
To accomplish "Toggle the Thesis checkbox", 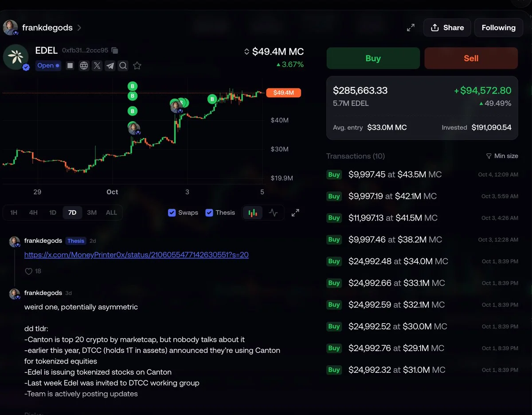I will [x=209, y=213].
